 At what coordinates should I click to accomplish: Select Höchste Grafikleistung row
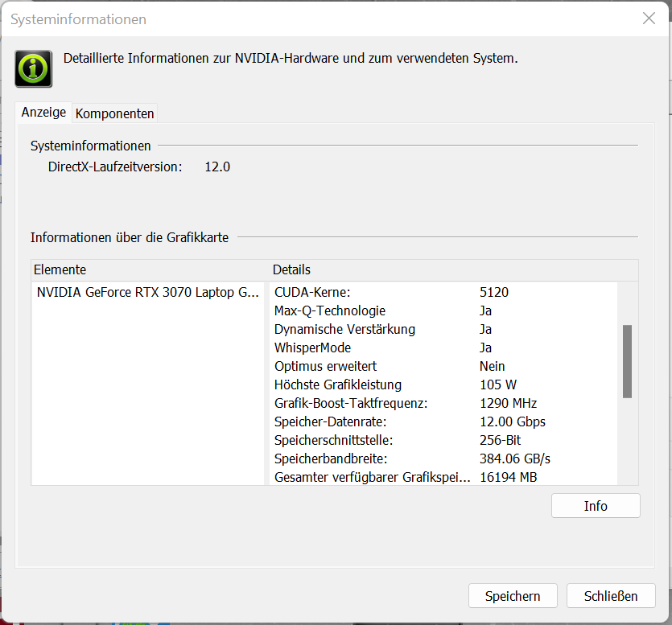tap(443, 384)
